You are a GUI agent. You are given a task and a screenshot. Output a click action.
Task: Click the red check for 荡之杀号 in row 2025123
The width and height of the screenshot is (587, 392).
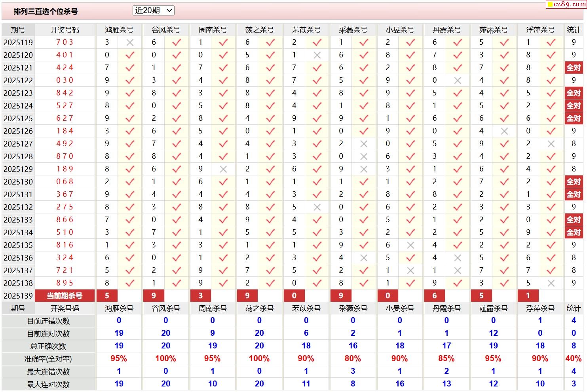(x=270, y=93)
